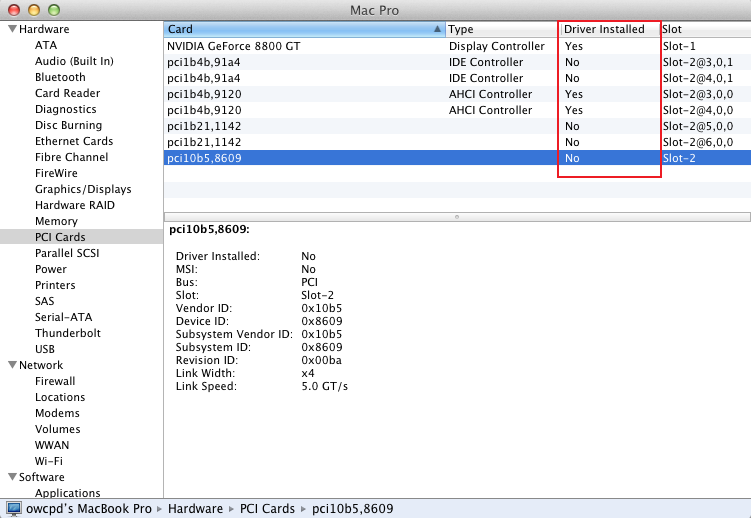
Task: Click the Type column header
Action: pos(500,30)
